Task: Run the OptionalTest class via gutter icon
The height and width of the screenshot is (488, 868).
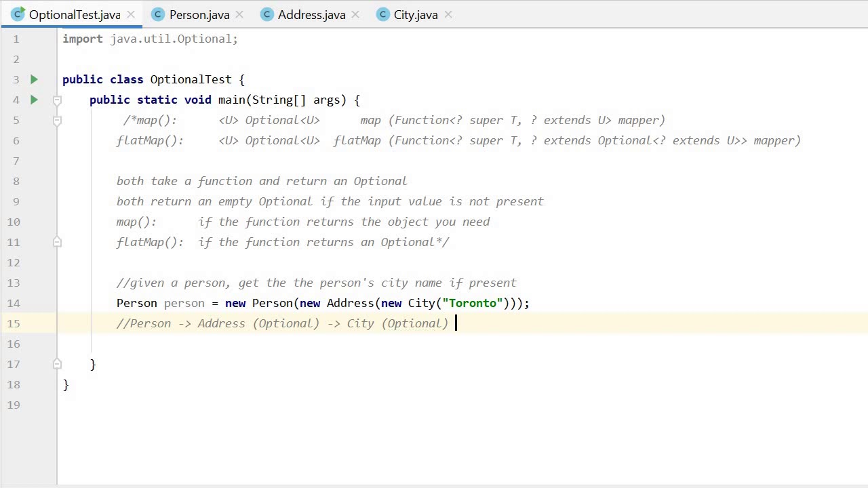Action: click(34, 79)
